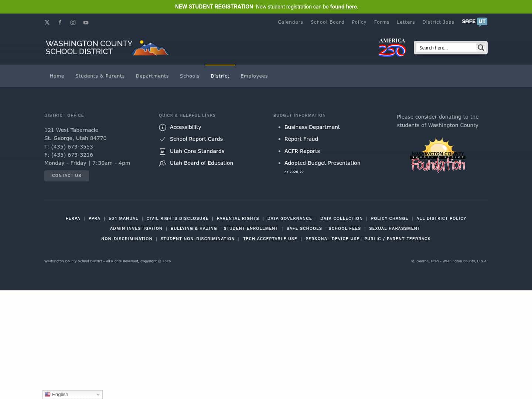Image resolution: width=532 pixels, height=399 pixels.
Task: Click the Search here input field
Action: (x=446, y=48)
